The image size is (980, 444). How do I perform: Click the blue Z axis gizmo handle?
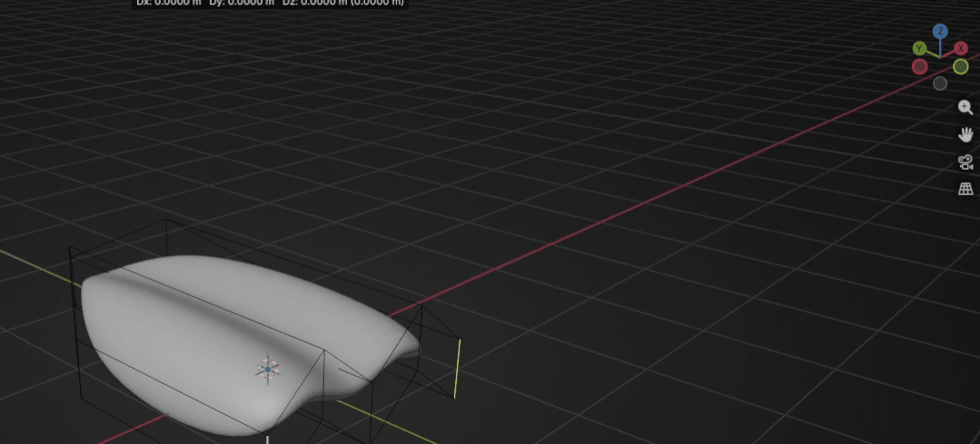[940, 32]
